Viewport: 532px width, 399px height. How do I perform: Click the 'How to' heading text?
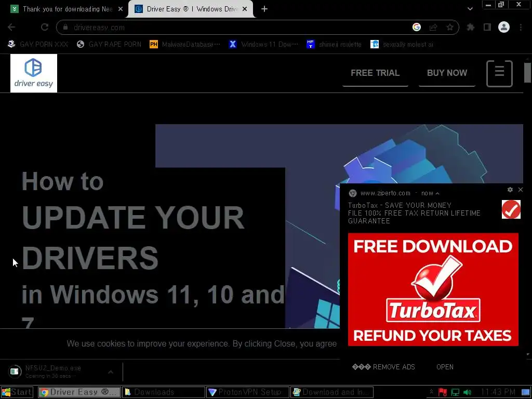coord(62,181)
